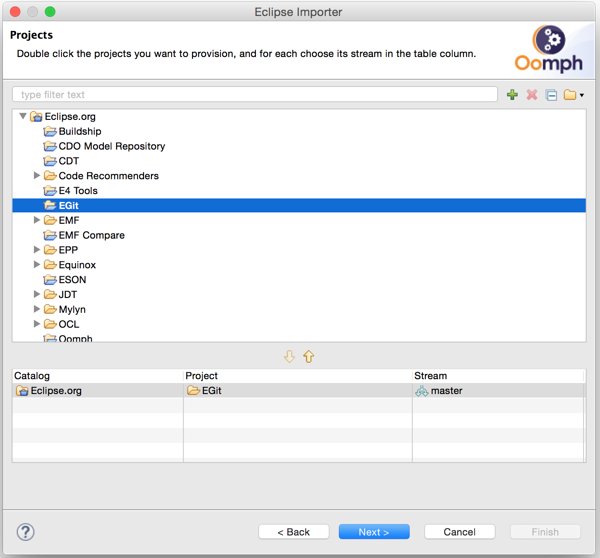Click the master stream cell
Screen dimensions: 600x558
tap(446, 391)
